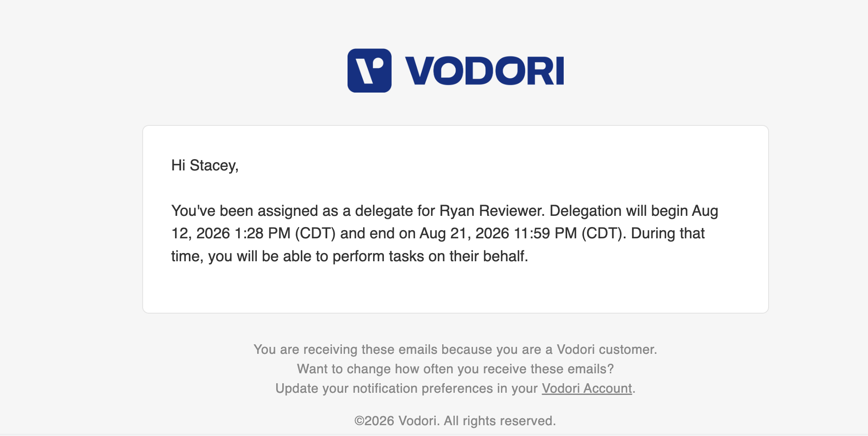Click the VODORI wordmark text
Screen dimensions: 868x436
[484, 71]
